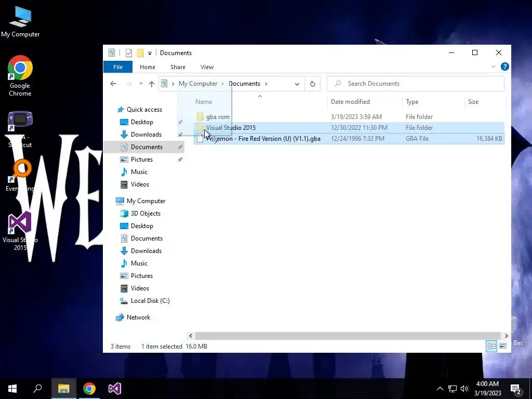This screenshot has height=399, width=532.
Task: Open the network icon in the system tray
Action: 453,389
